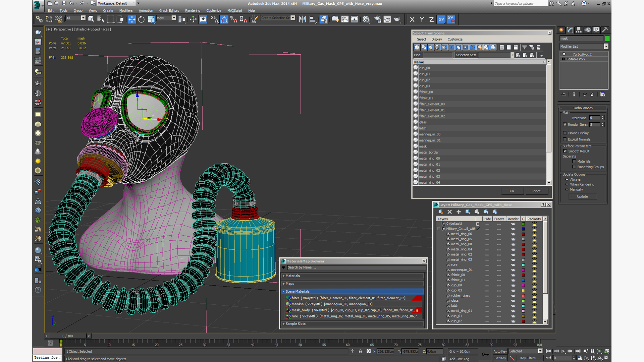Open selection filter All dropdown

point(83,18)
